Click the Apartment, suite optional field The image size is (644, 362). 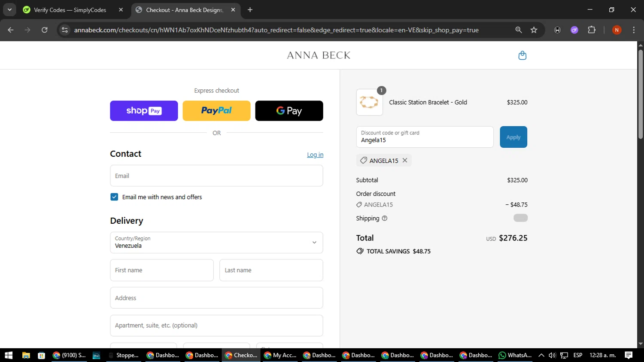(x=216, y=325)
